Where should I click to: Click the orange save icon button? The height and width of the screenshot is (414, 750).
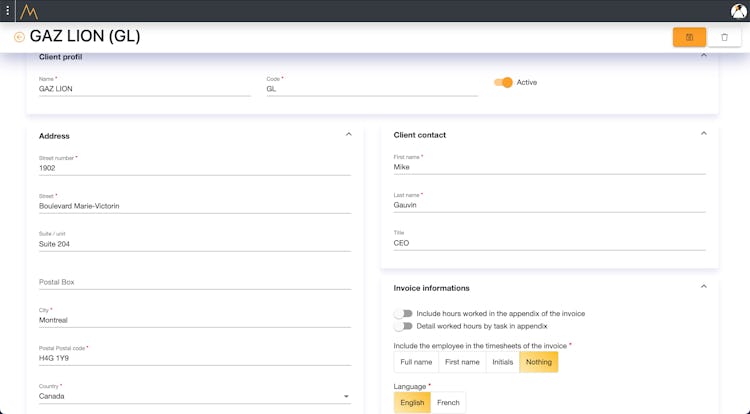689,37
